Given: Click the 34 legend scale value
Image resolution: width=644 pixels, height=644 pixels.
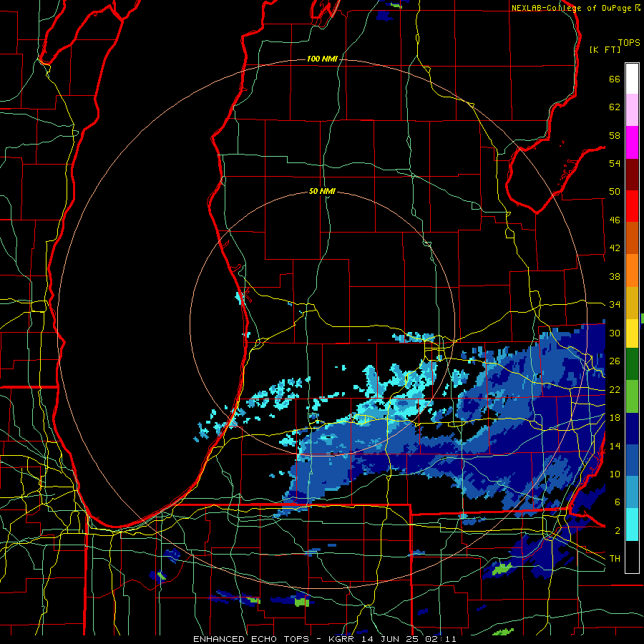Looking at the screenshot, I should click(x=615, y=305).
